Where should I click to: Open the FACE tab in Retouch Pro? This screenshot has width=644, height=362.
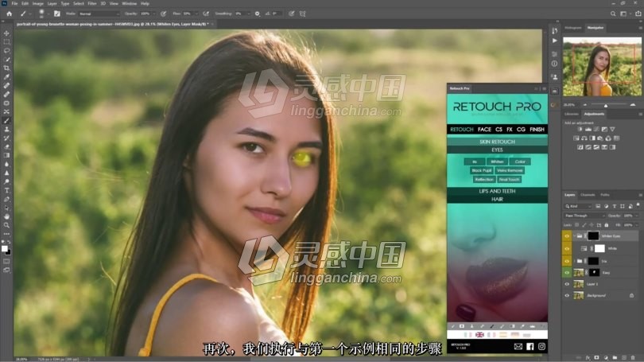484,130
